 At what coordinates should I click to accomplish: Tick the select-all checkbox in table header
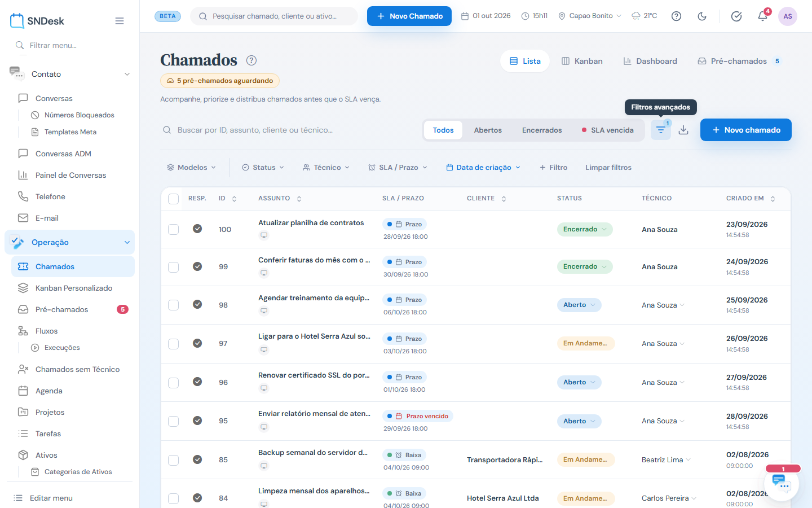174,199
